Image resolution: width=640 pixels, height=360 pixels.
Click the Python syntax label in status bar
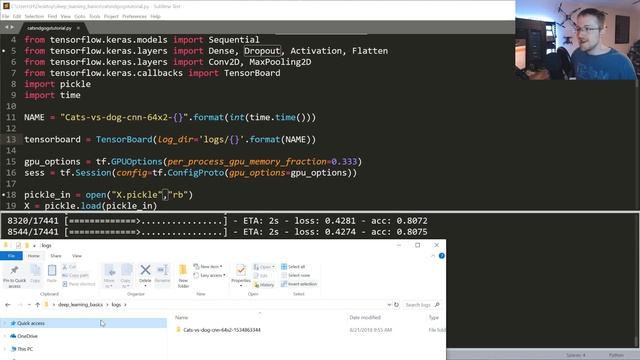[616, 355]
